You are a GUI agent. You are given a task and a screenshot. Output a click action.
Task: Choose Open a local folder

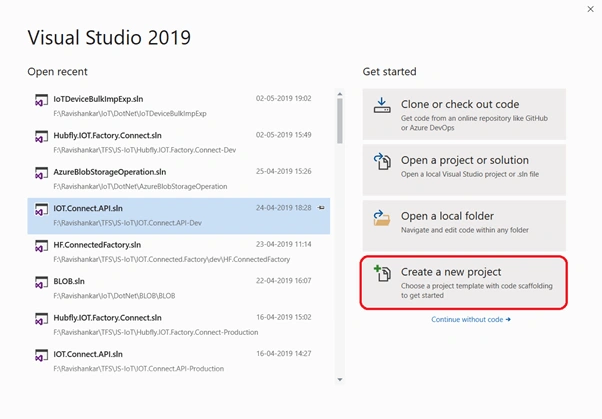coord(464,226)
